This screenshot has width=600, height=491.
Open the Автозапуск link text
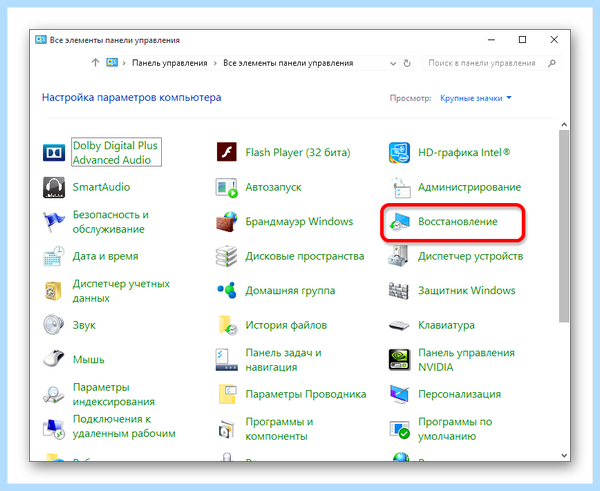[273, 187]
